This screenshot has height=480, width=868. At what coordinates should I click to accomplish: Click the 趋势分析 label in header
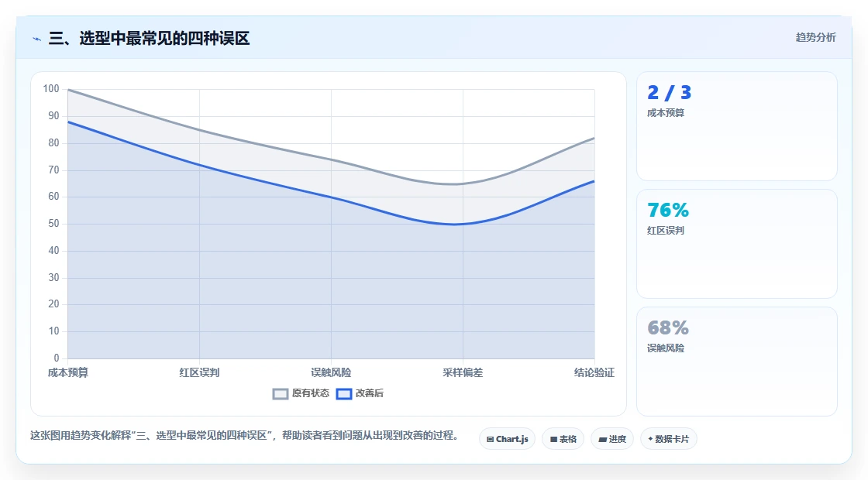[x=816, y=37]
